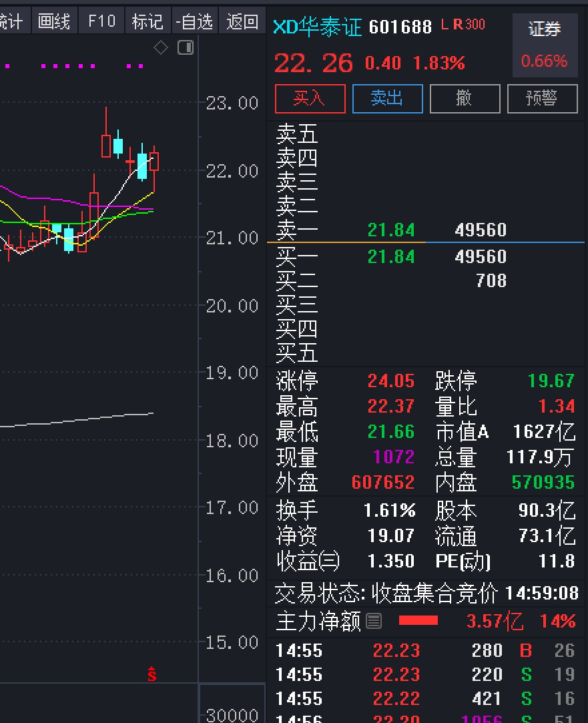The height and width of the screenshot is (723, 588).
Task: Click the 标记 toolbar item
Action: (x=148, y=21)
